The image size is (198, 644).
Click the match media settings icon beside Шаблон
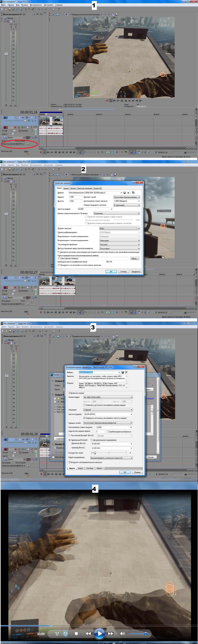133,193
